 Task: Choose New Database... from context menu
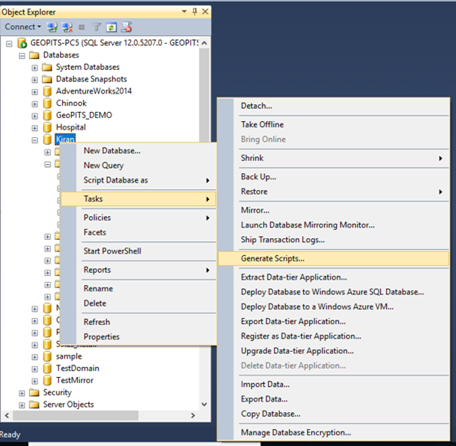coord(139,151)
